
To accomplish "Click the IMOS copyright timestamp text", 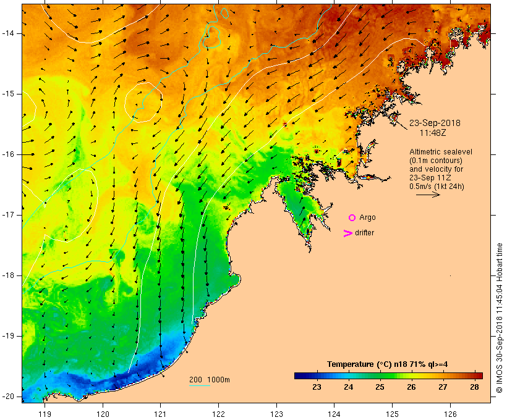I will tap(500, 318).
